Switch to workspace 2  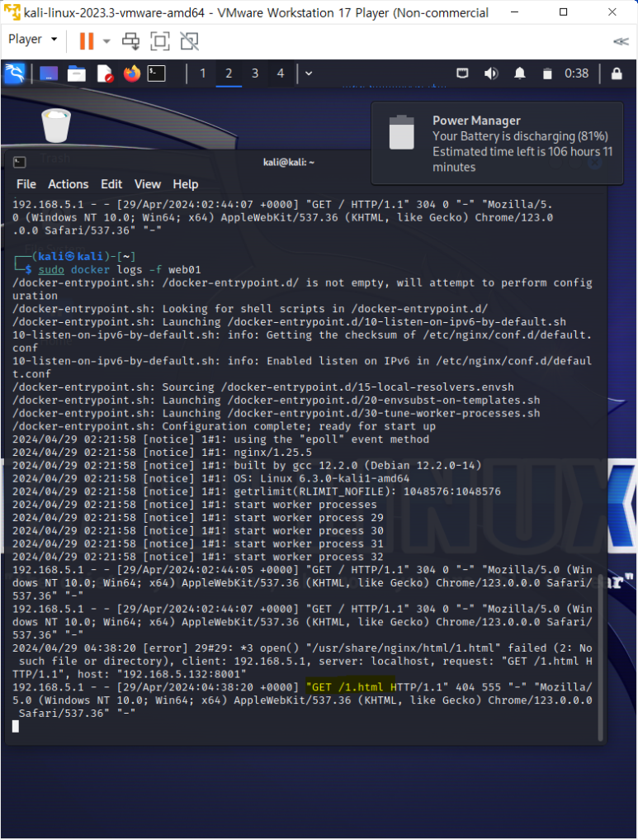229,74
